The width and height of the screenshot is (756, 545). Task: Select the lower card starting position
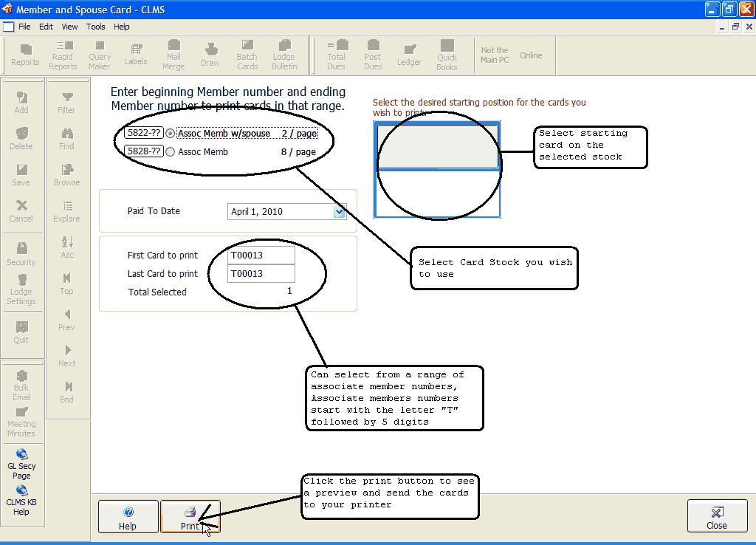pyautogui.click(x=437, y=195)
